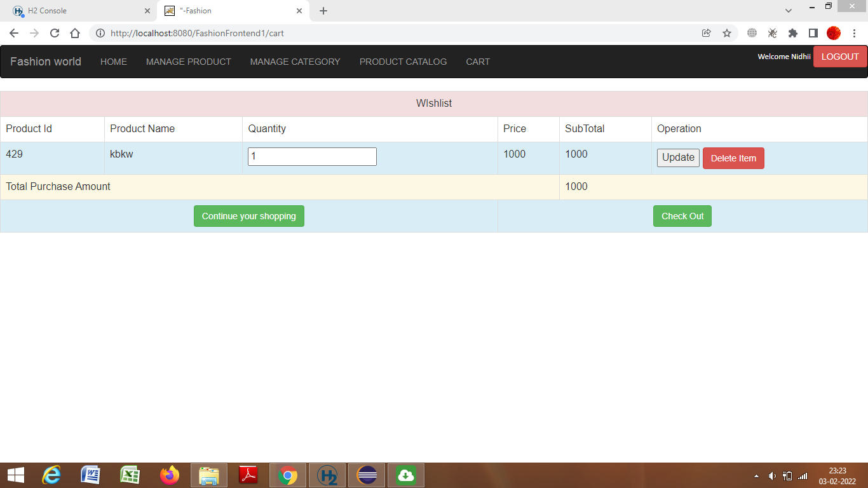
Task: Open the volume control in system tray
Action: click(x=772, y=475)
